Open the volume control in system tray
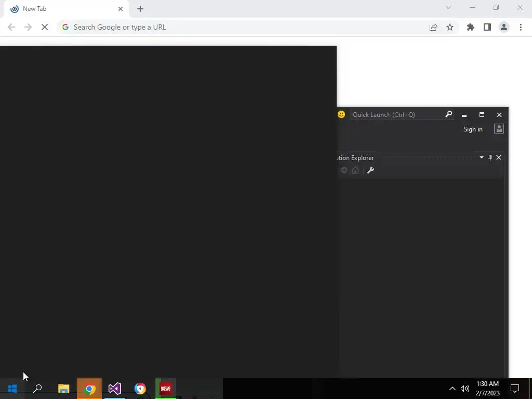 click(465, 389)
